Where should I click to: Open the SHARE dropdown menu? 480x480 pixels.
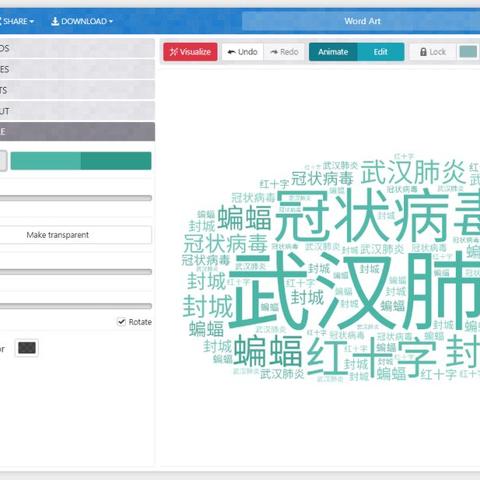17,21
